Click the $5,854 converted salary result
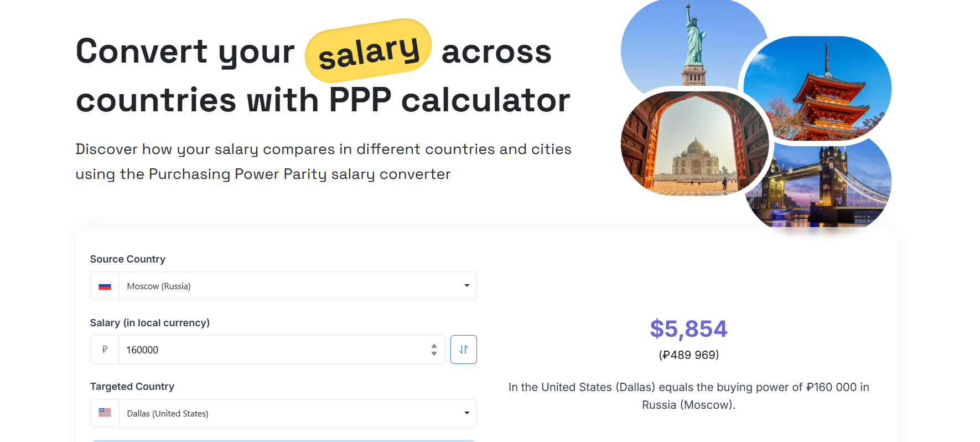This screenshot has width=980, height=442. pos(688,329)
